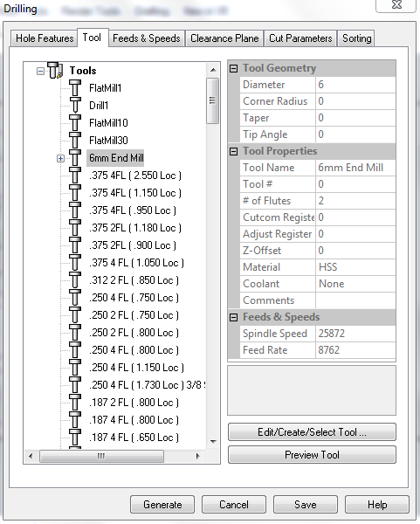Click the Corner Radius value field
Viewport: 420px width, 524px height.
point(355,101)
